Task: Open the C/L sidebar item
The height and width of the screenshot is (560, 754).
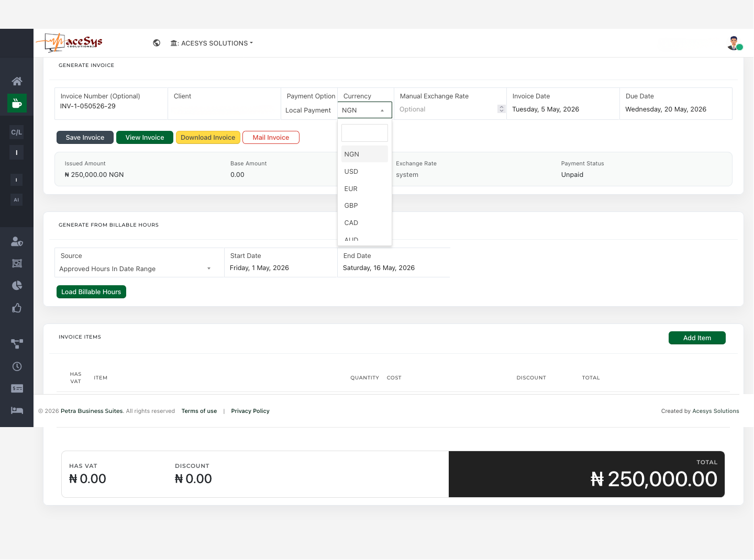Action: [17, 132]
